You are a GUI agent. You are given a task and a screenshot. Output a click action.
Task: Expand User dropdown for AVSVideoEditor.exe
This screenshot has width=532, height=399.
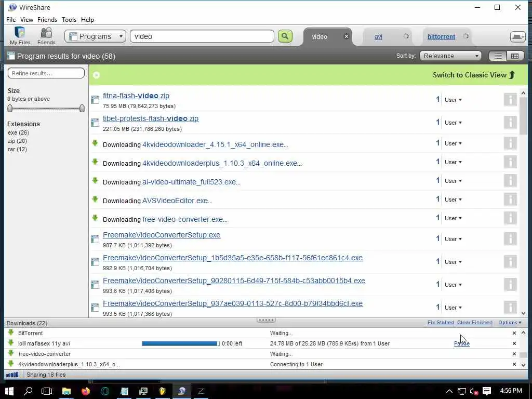tap(453, 199)
